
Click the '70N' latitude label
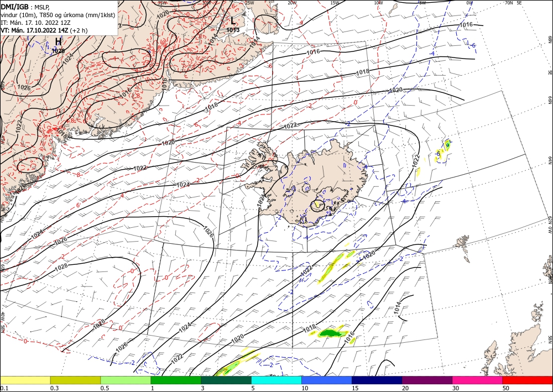tap(509, 2)
